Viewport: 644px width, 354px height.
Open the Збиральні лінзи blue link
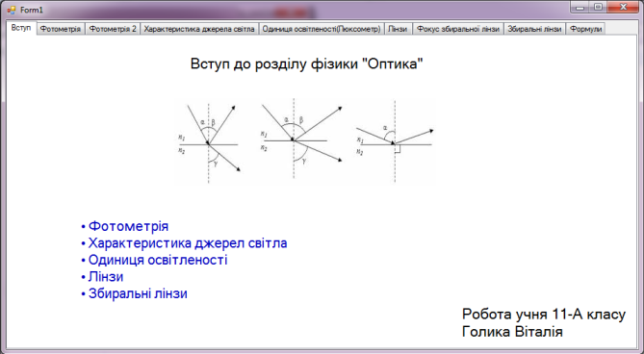pyautogui.click(x=138, y=293)
